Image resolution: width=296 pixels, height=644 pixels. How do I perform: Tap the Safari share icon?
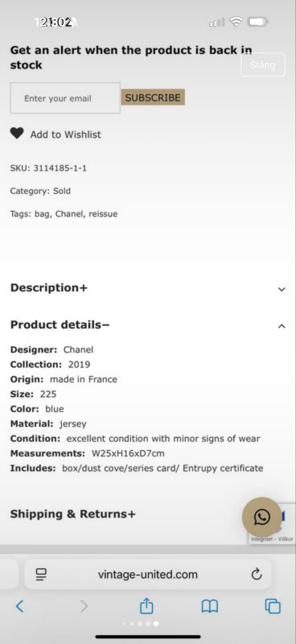point(146,606)
